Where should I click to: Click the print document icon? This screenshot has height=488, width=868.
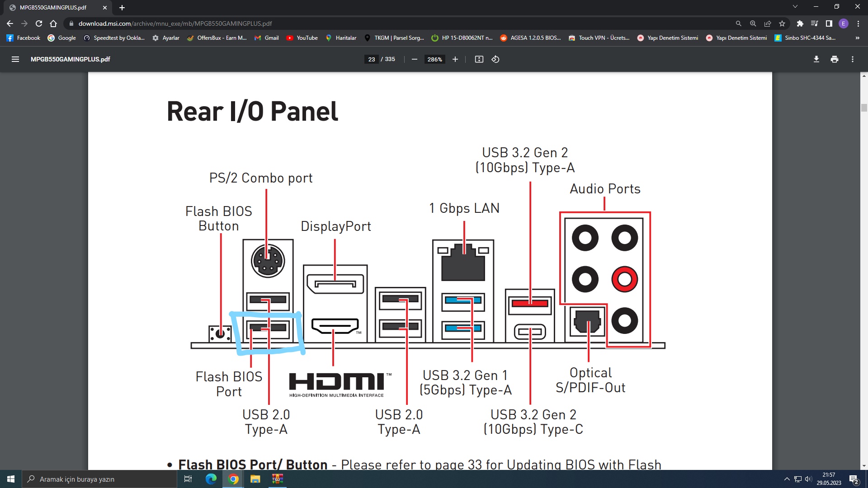[x=835, y=59]
